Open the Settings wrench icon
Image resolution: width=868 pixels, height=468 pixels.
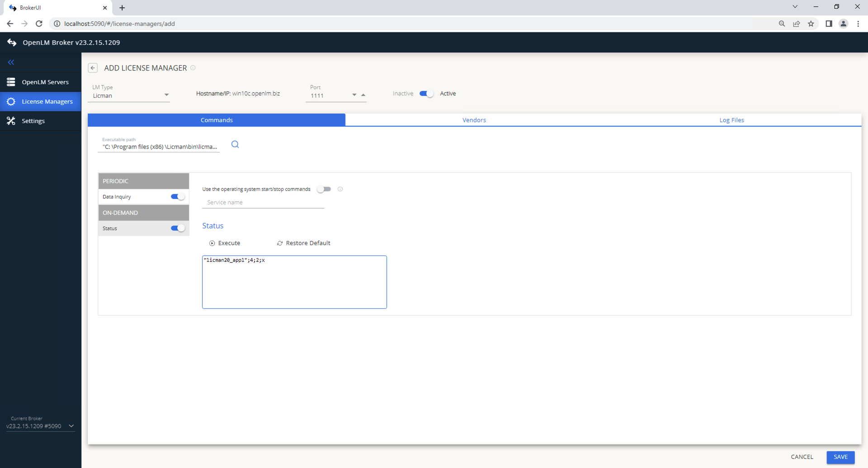[11, 121]
